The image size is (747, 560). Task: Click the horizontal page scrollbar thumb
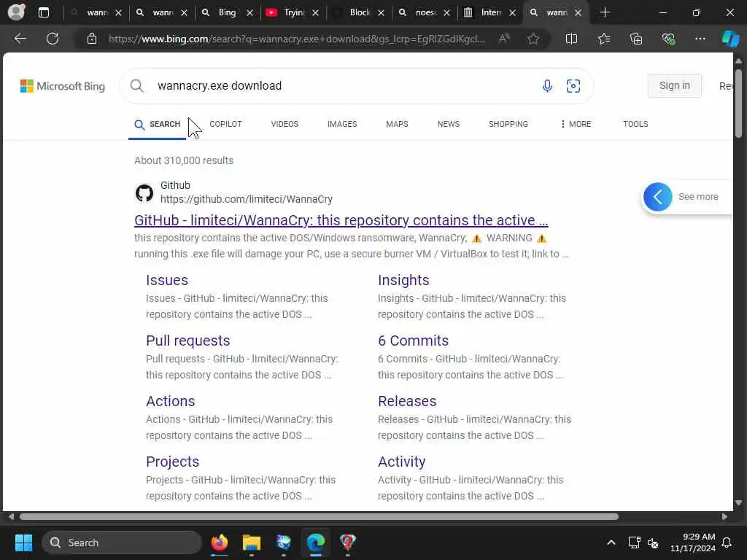319,517
